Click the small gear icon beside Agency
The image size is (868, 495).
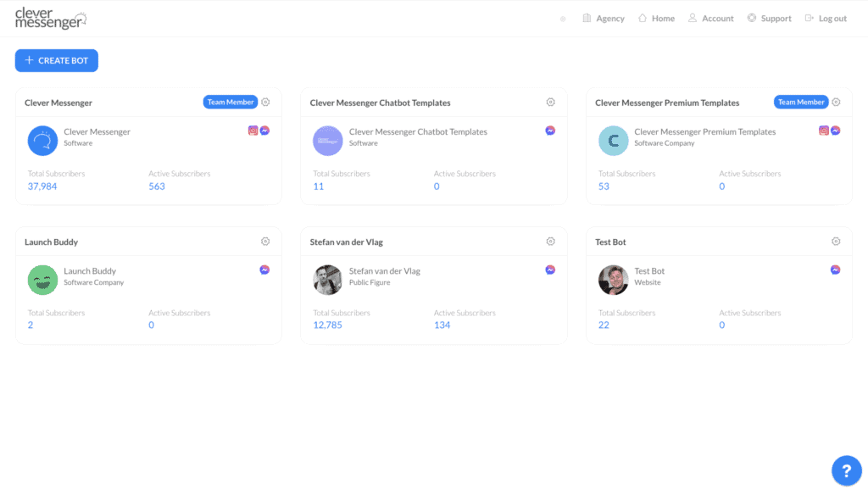563,18
